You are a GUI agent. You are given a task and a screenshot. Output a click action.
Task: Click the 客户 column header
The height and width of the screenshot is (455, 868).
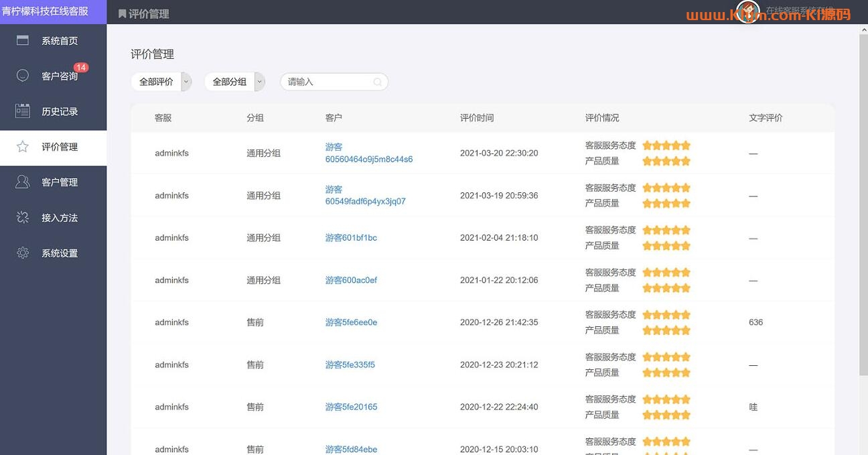(x=334, y=118)
